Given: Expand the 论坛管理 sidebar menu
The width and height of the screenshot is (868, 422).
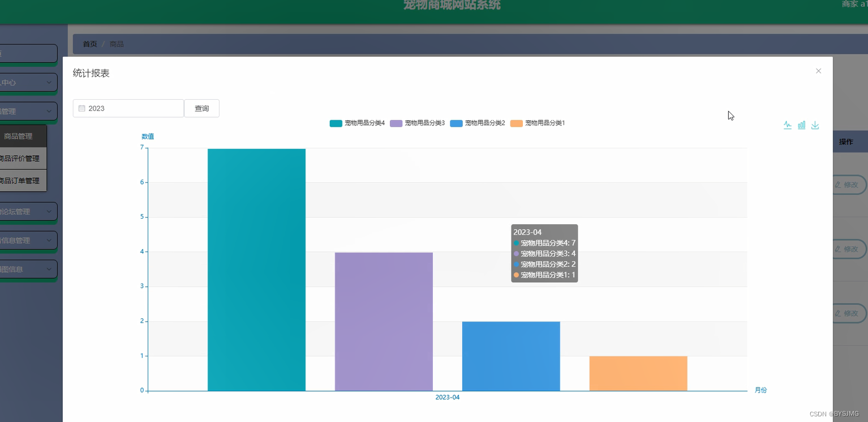Looking at the screenshot, I should (x=28, y=211).
